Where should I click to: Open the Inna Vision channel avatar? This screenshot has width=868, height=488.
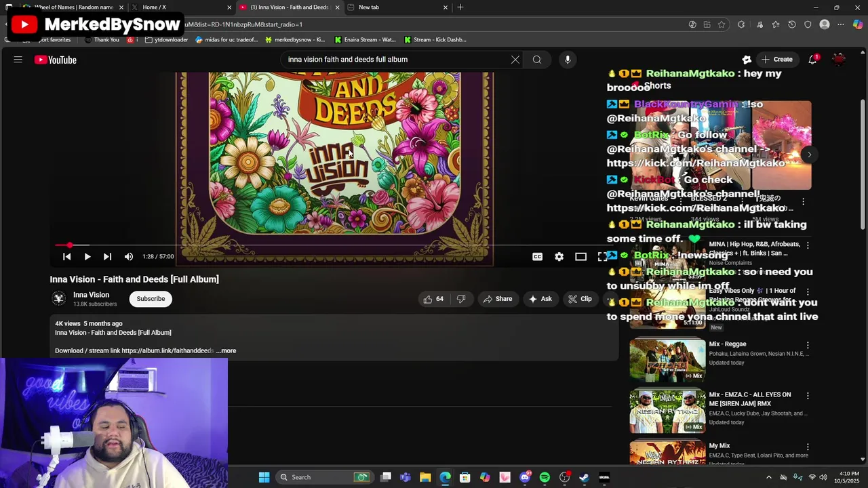pos(59,298)
